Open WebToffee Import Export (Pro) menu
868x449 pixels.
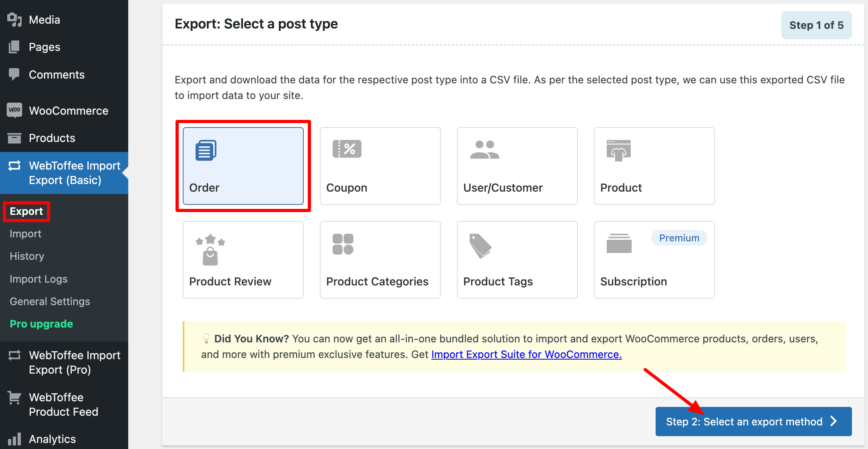point(64,362)
